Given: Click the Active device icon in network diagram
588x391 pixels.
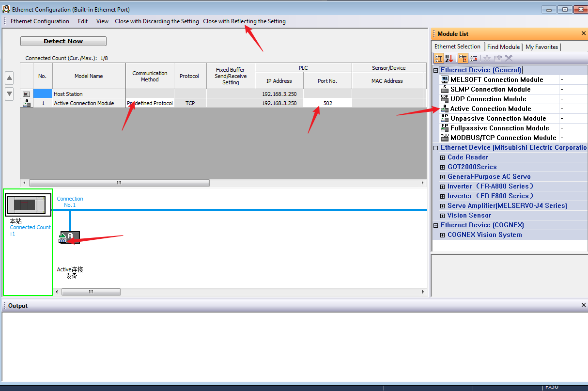Looking at the screenshot, I should tap(69, 237).
